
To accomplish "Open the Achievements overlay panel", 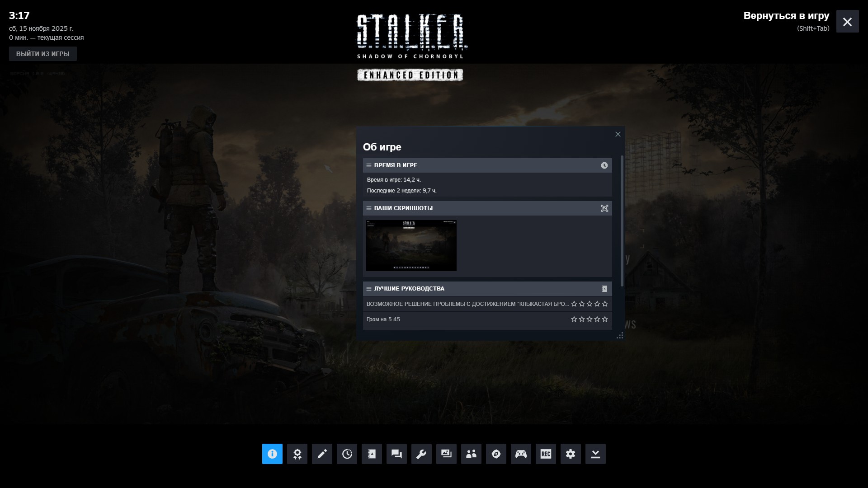I will pyautogui.click(x=297, y=454).
